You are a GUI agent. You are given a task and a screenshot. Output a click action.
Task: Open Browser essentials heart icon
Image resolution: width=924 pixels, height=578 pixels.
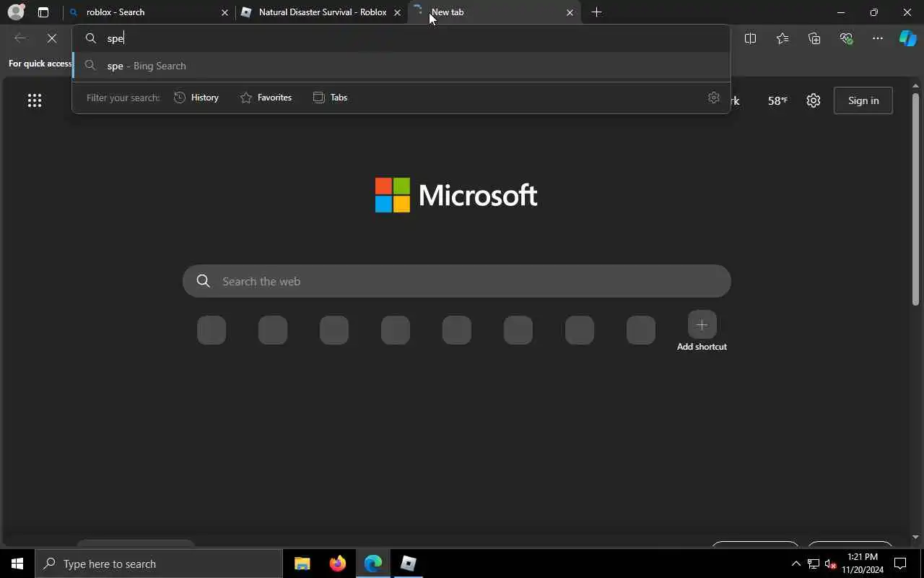[x=846, y=38]
